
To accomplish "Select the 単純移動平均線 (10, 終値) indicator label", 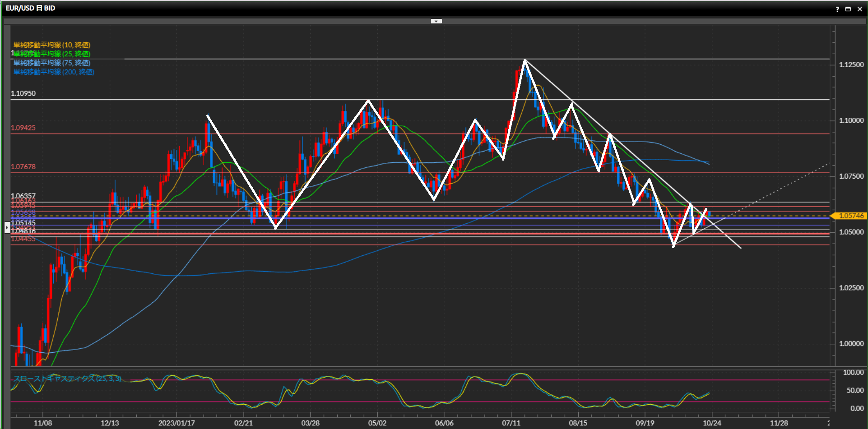I will coord(52,45).
